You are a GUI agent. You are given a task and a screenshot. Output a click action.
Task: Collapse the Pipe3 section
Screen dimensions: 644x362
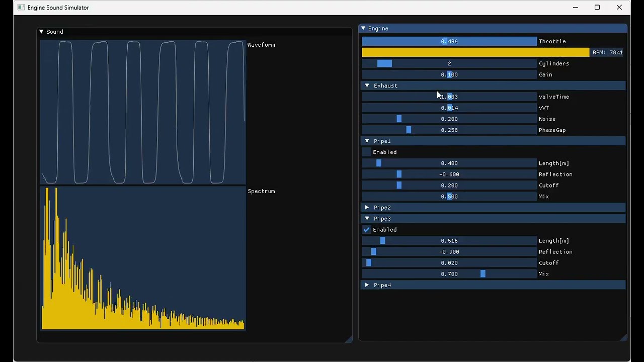(493, 218)
